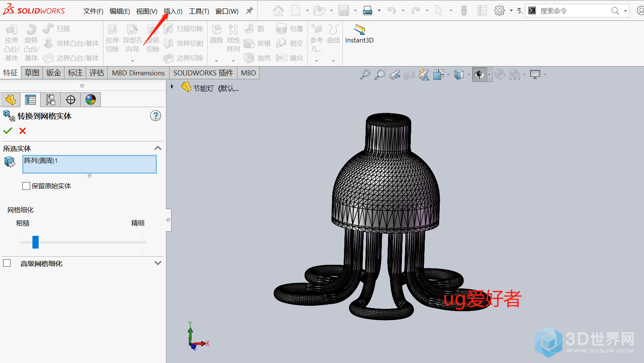Click the Hide/Show Items eye icon
Viewport: 644px width, 363px height.
point(479,74)
